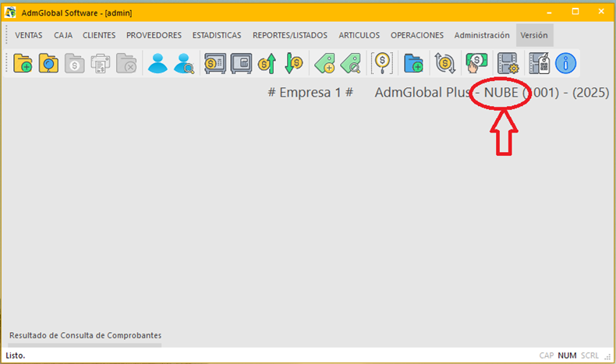Click the '# Empresa 1 #' header text
The width and height of the screenshot is (616, 364).
pos(310,93)
